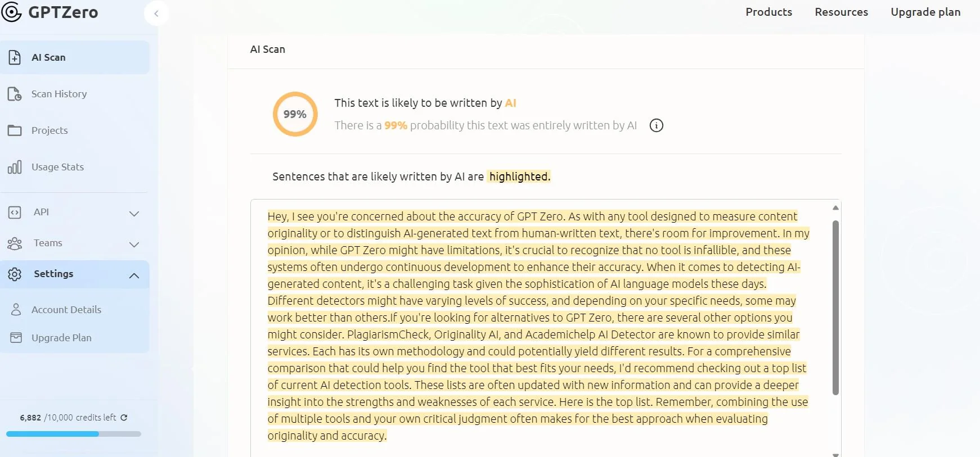
Task: Expand the Teams section chevron
Action: tap(134, 245)
